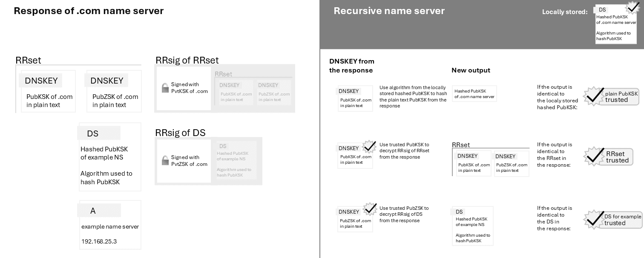644x258 pixels.
Task: Click the large 'RRset' heading in the response panel
Action: [28, 60]
